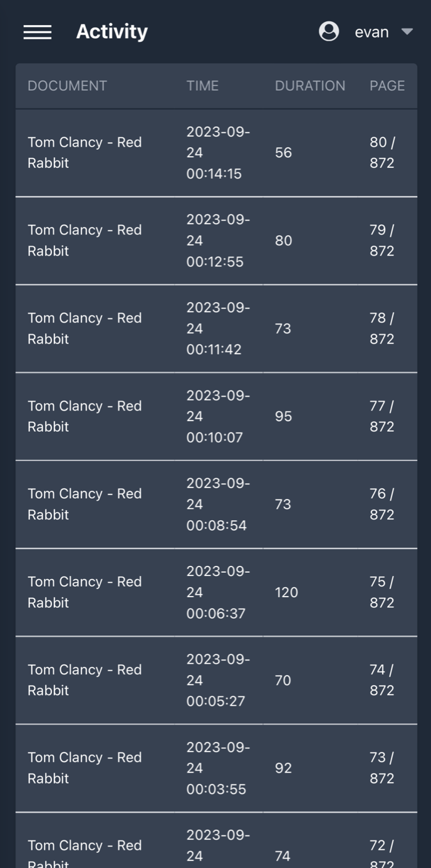This screenshot has height=868, width=431.
Task: Click the duration value 120
Action: click(286, 592)
